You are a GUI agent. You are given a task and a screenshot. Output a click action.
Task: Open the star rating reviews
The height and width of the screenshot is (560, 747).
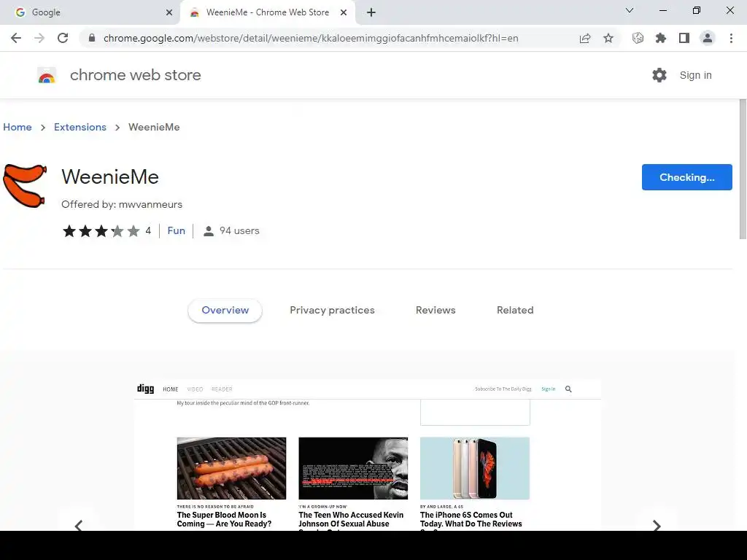click(x=101, y=231)
